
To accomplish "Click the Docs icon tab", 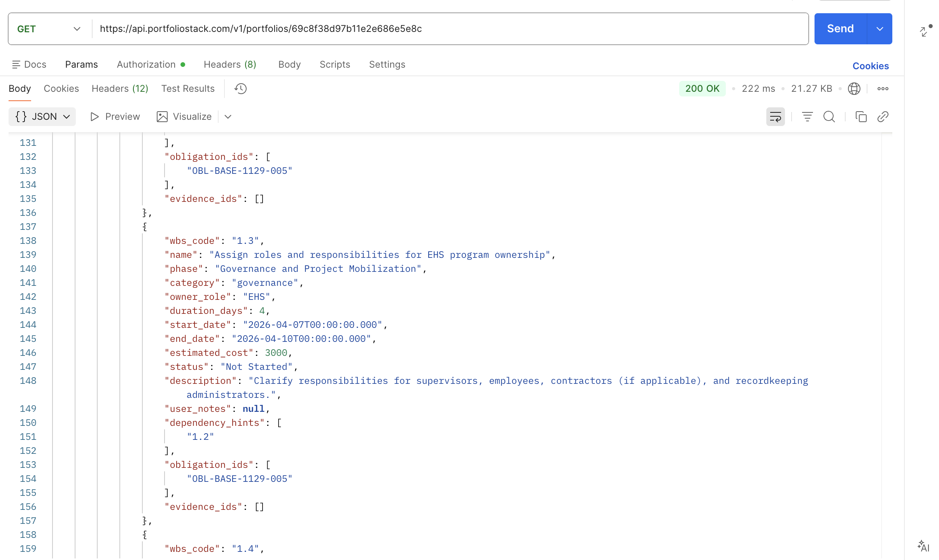I will [x=29, y=65].
